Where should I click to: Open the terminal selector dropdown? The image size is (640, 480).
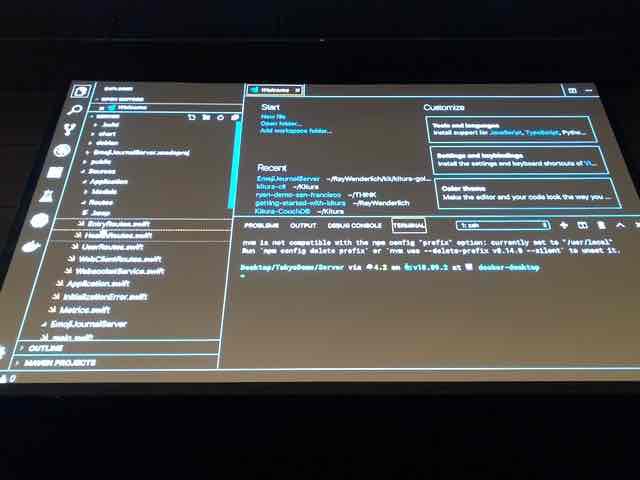click(502, 225)
